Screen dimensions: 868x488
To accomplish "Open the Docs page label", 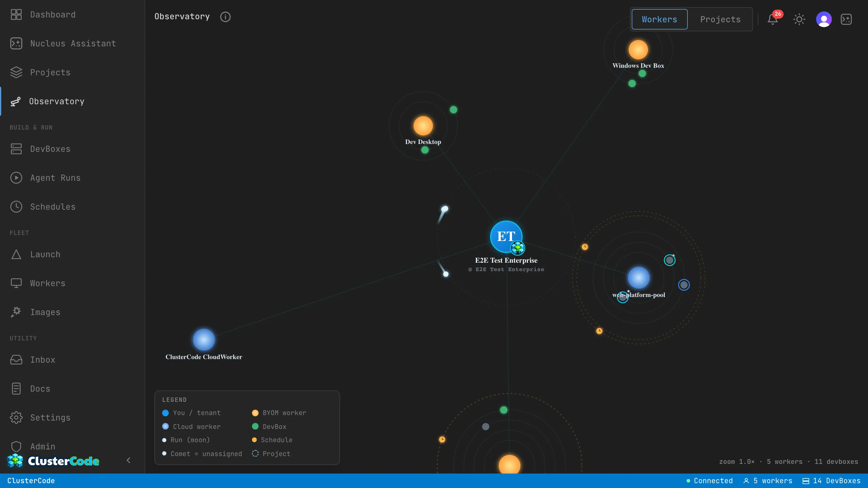I will coord(40,389).
